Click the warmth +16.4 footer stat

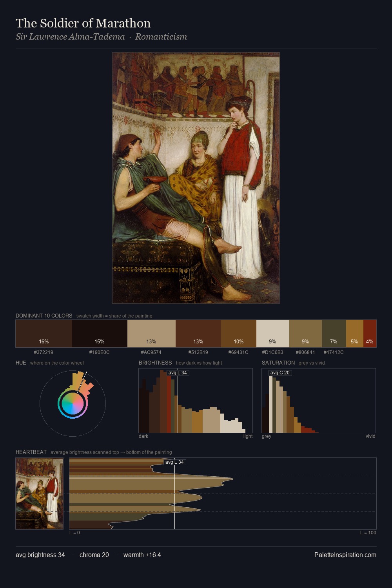point(142,555)
